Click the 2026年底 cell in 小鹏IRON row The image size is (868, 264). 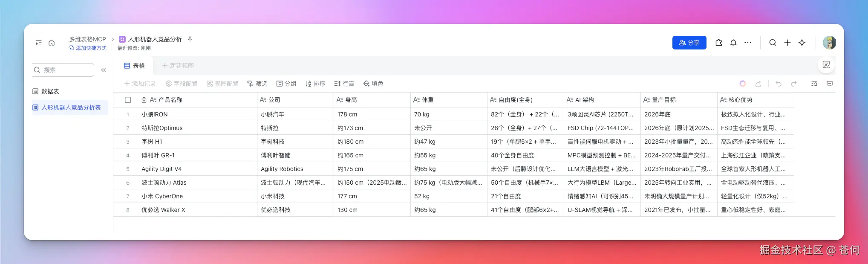[679, 114]
